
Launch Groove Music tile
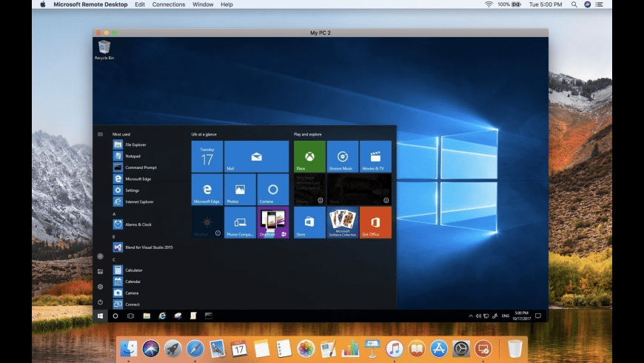click(342, 156)
